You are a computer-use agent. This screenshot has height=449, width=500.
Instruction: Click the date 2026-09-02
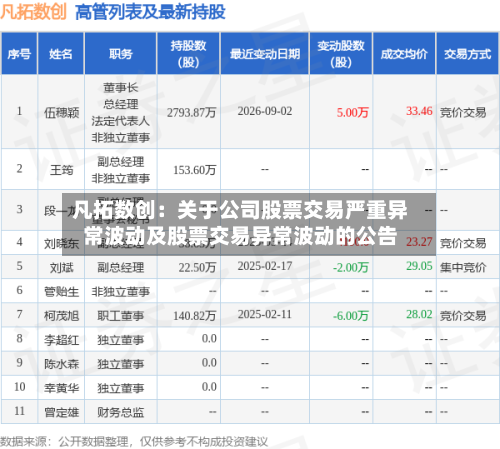click(265, 111)
